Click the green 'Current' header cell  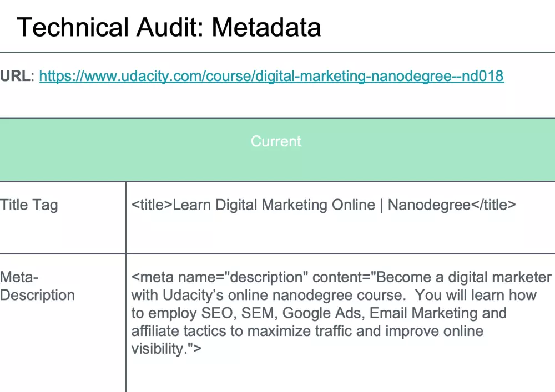click(x=276, y=141)
